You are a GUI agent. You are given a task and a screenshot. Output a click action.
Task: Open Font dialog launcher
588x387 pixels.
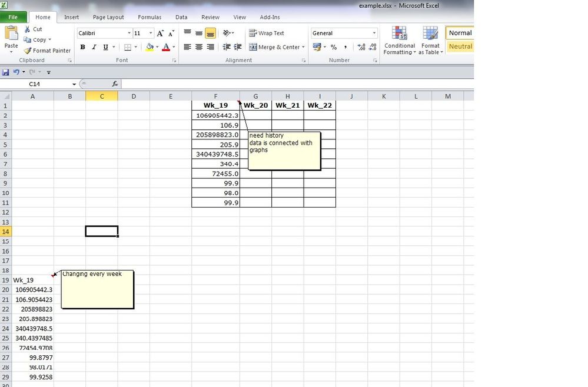[x=174, y=61]
